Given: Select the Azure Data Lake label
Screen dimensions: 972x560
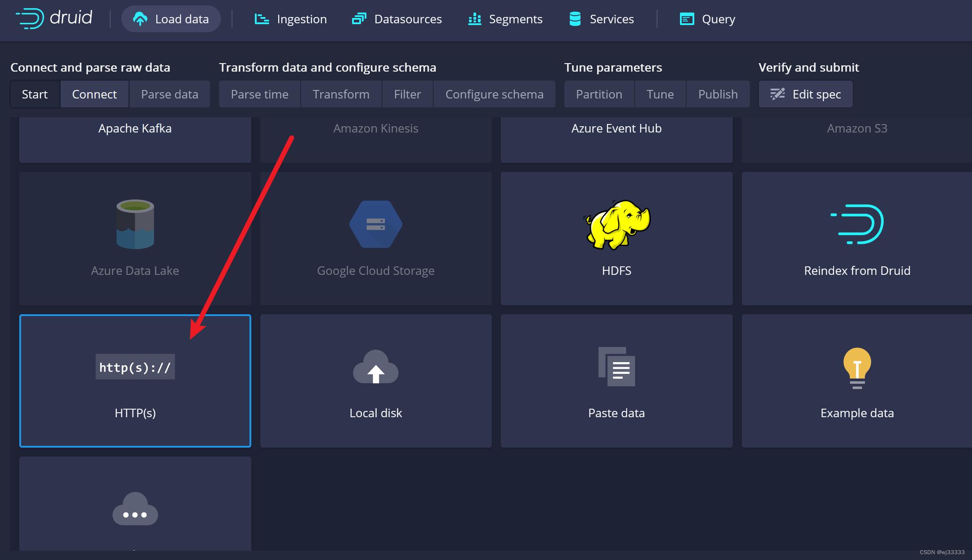Looking at the screenshot, I should pyautogui.click(x=135, y=271).
